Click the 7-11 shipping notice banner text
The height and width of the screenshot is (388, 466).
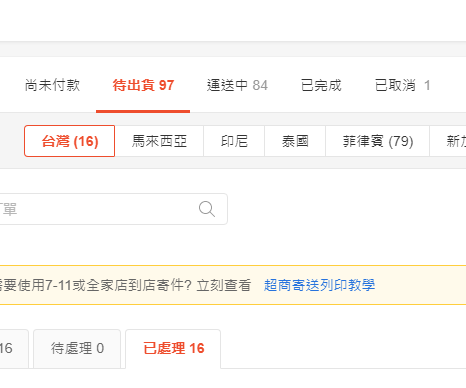click(x=125, y=285)
